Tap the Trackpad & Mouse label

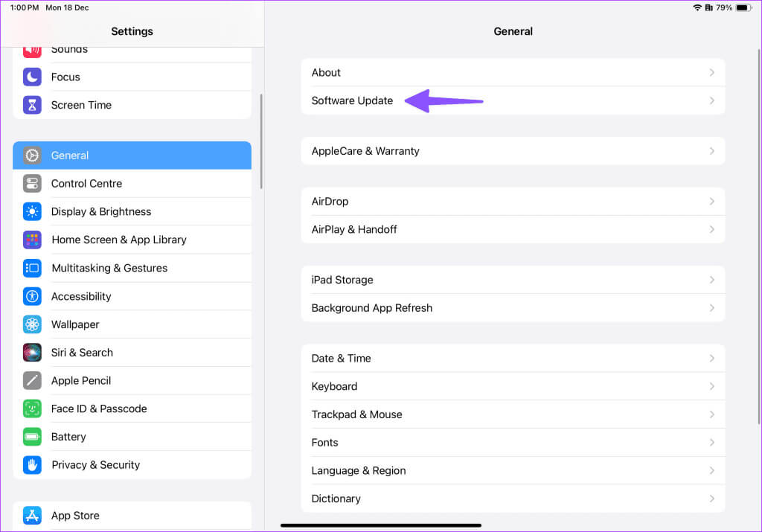tap(356, 414)
